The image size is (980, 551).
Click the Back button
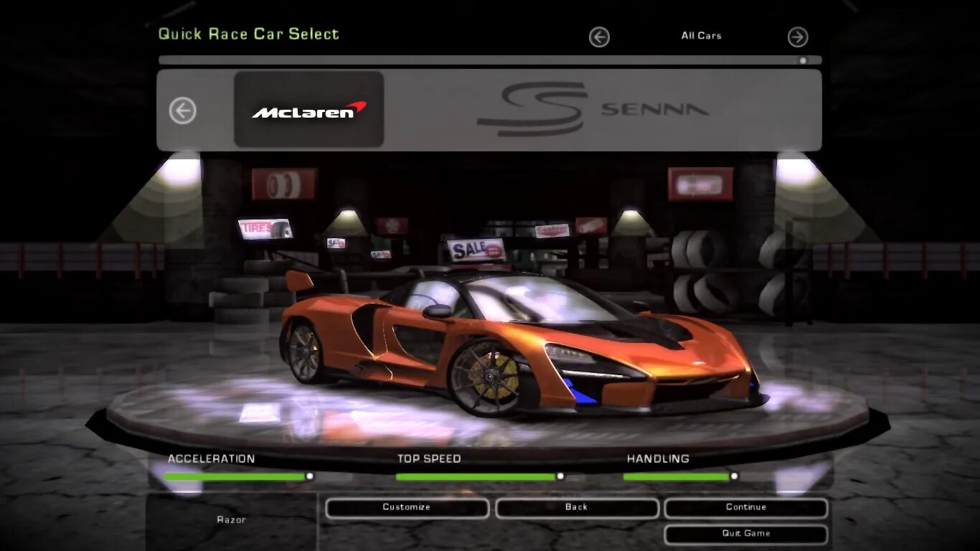(x=577, y=508)
